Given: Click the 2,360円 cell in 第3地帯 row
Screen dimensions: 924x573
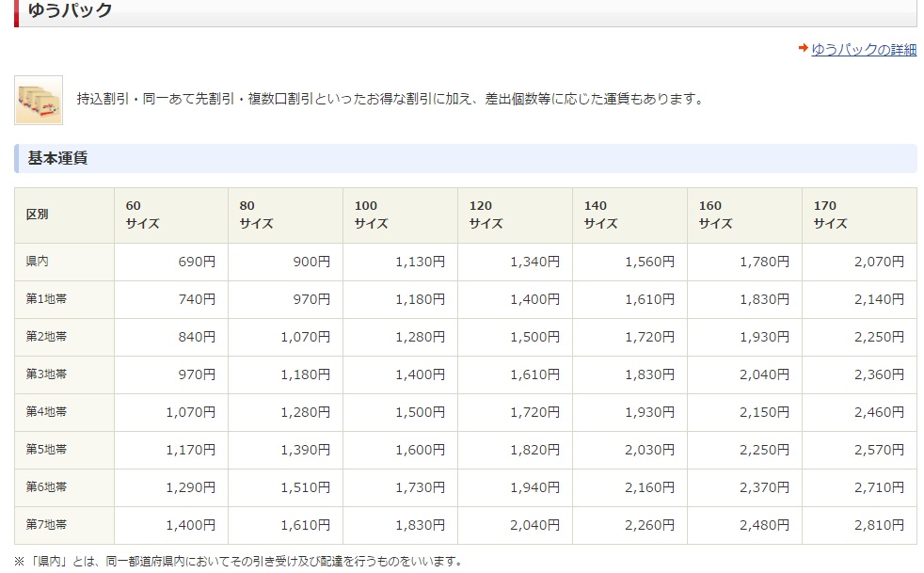Looking at the screenshot, I should 860,374.
